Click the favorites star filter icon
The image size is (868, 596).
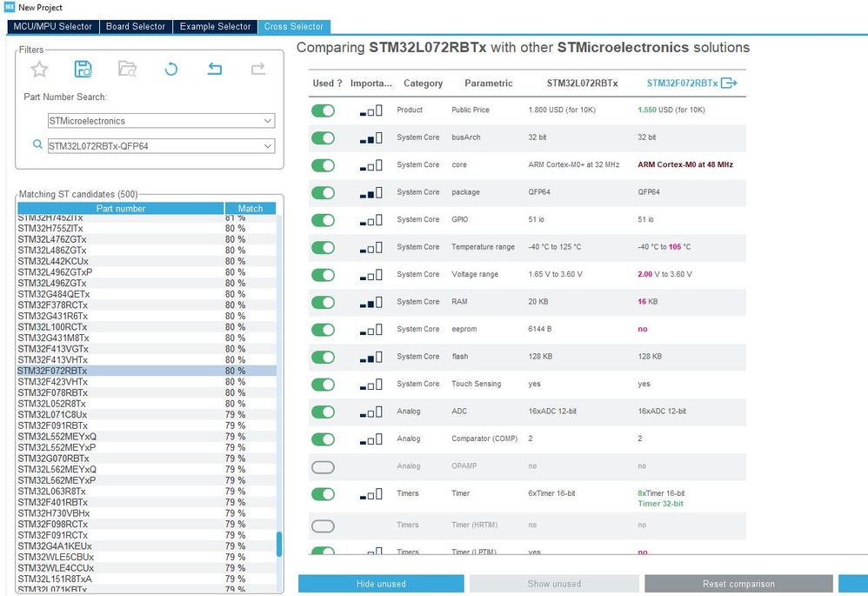pos(39,70)
